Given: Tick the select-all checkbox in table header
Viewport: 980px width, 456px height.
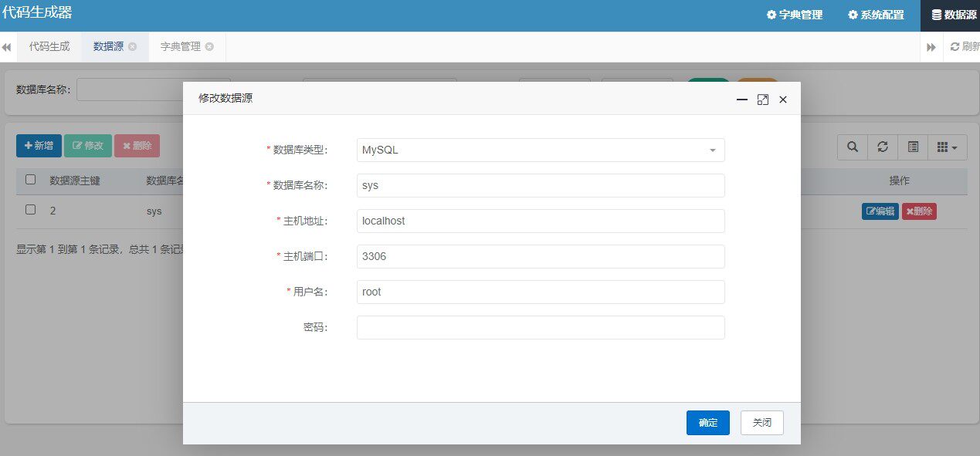Looking at the screenshot, I should coord(31,179).
